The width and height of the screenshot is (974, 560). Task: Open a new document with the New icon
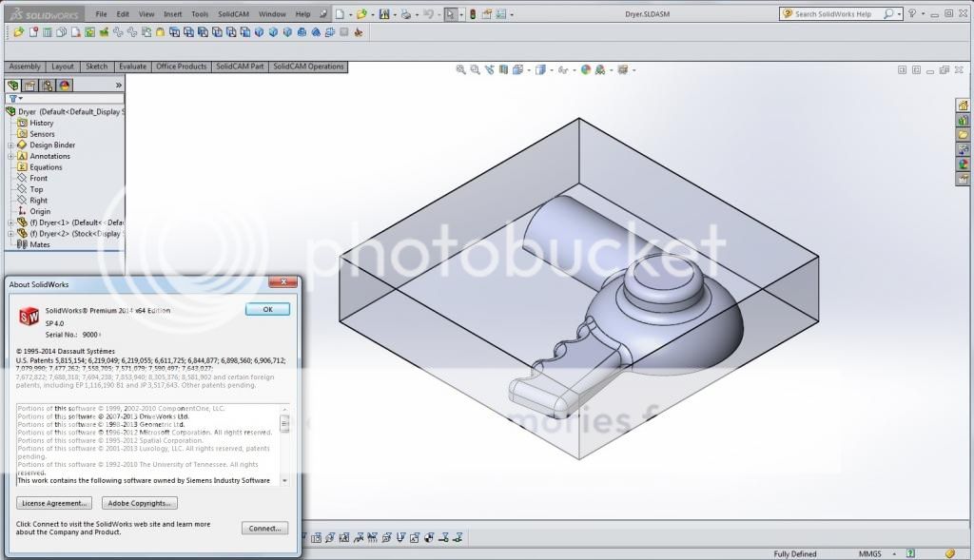coord(338,13)
